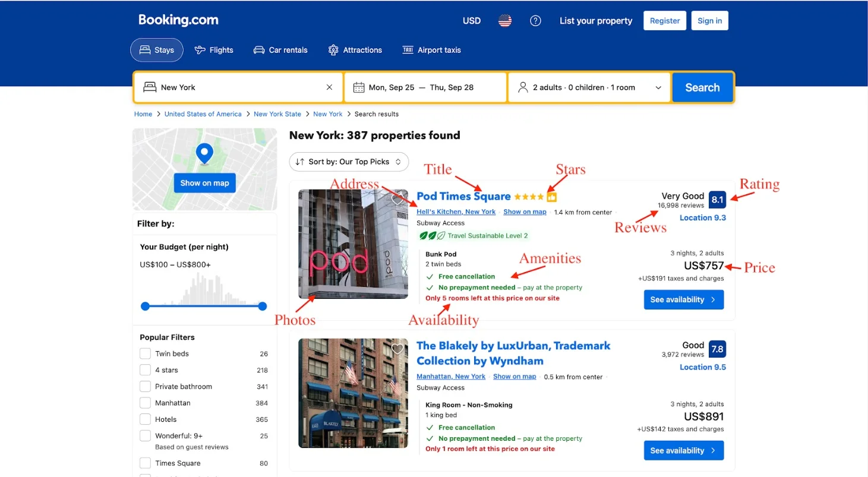This screenshot has height=477, width=868.
Task: Click the Booking.com logo
Action: point(178,20)
